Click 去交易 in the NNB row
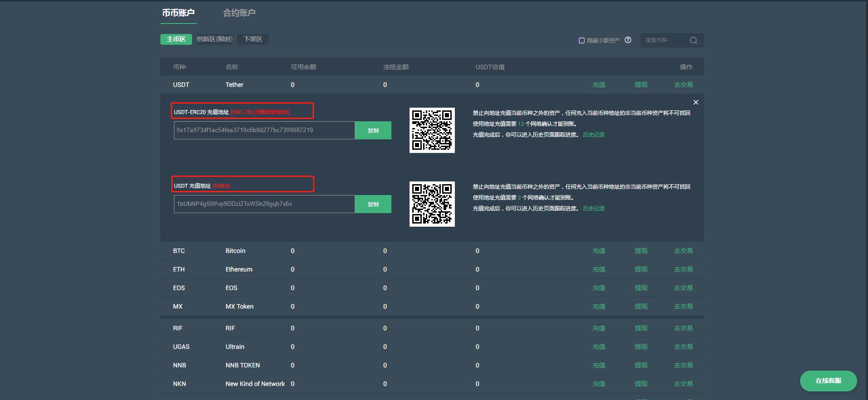The image size is (868, 400). [684, 365]
